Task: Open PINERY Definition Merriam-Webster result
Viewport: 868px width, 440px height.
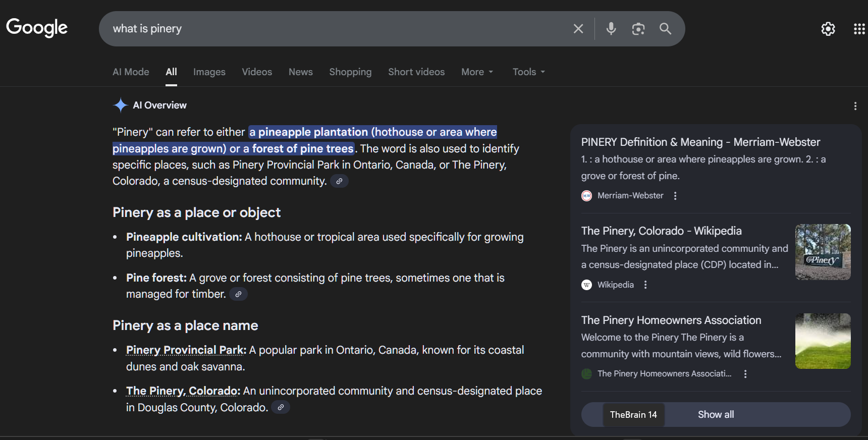Action: [700, 142]
